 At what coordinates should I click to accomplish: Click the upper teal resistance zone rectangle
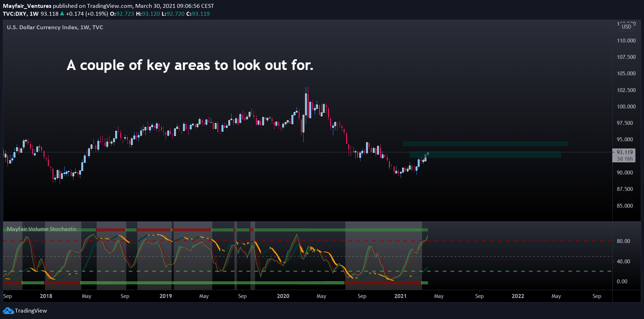pyautogui.click(x=485, y=144)
